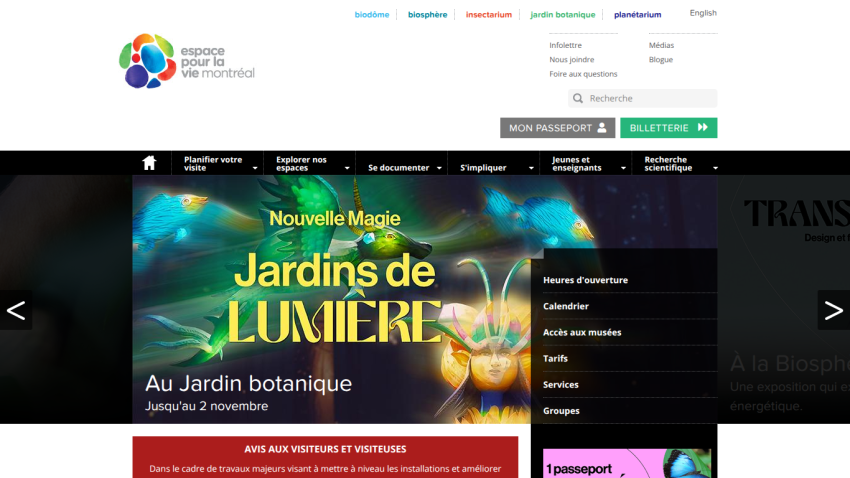Open the Blogue link
Viewport: 850px width, 478px height.
661,60
